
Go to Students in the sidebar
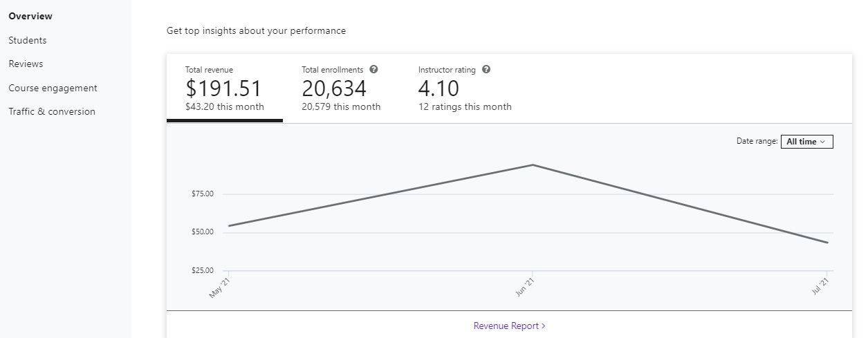coord(28,40)
